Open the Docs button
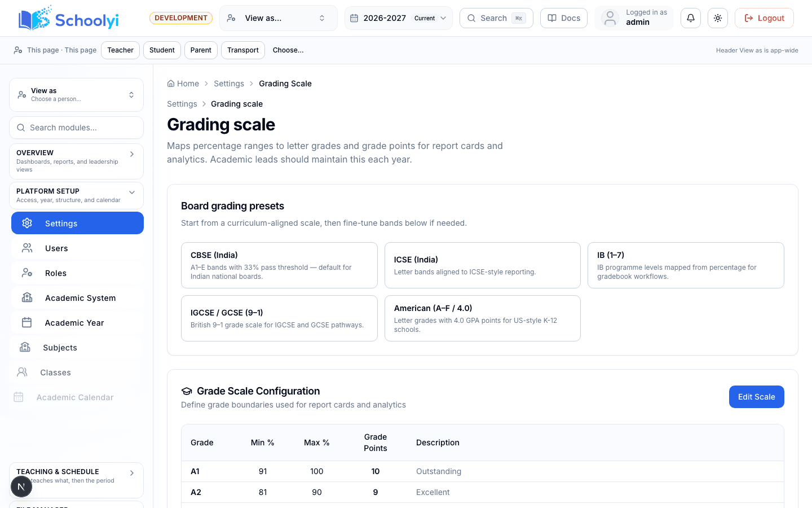The height and width of the screenshot is (508, 812). point(564,18)
